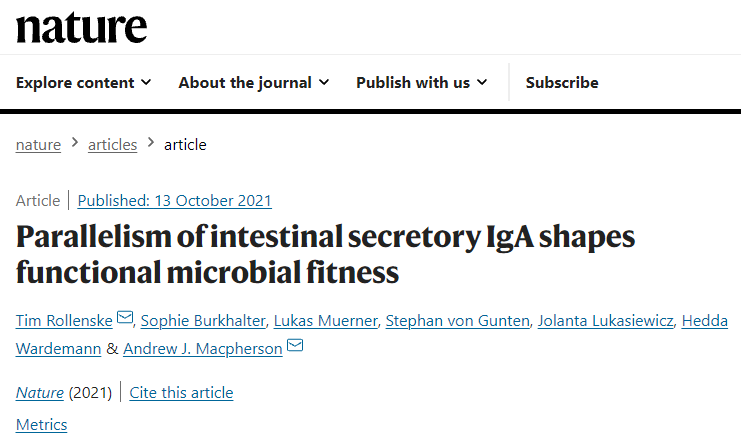Expand the About the journal chevron
Image resolution: width=741 pixels, height=445 pixels.
[324, 82]
